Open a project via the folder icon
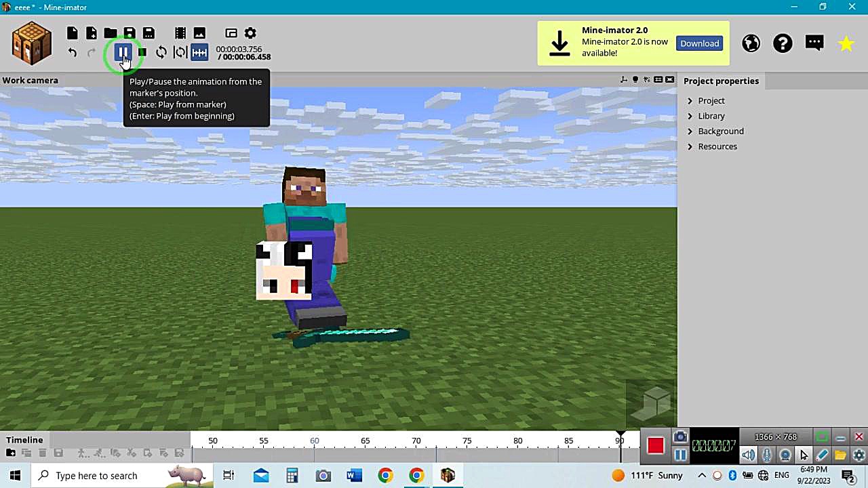This screenshot has height=488, width=868. tap(111, 33)
